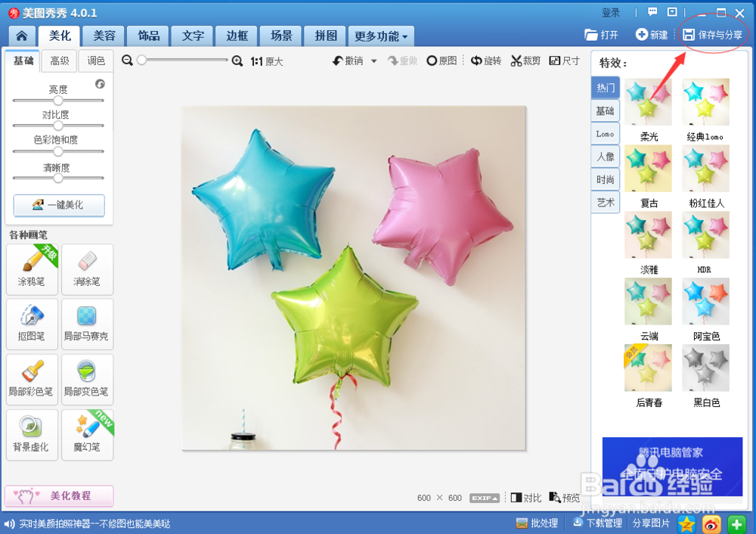Image resolution: width=756 pixels, height=534 pixels.
Task: Select the 魔幻笔 magic brush tool
Action: point(87,435)
